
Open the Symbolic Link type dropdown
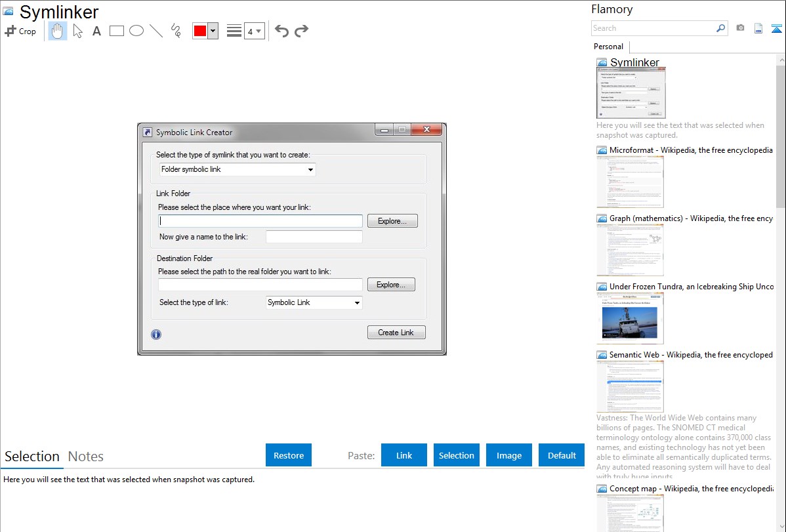point(314,302)
